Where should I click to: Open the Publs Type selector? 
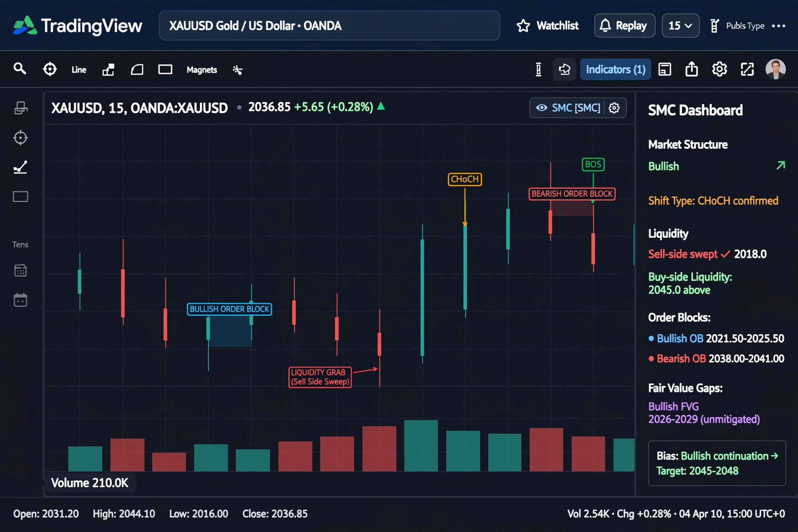pyautogui.click(x=737, y=26)
